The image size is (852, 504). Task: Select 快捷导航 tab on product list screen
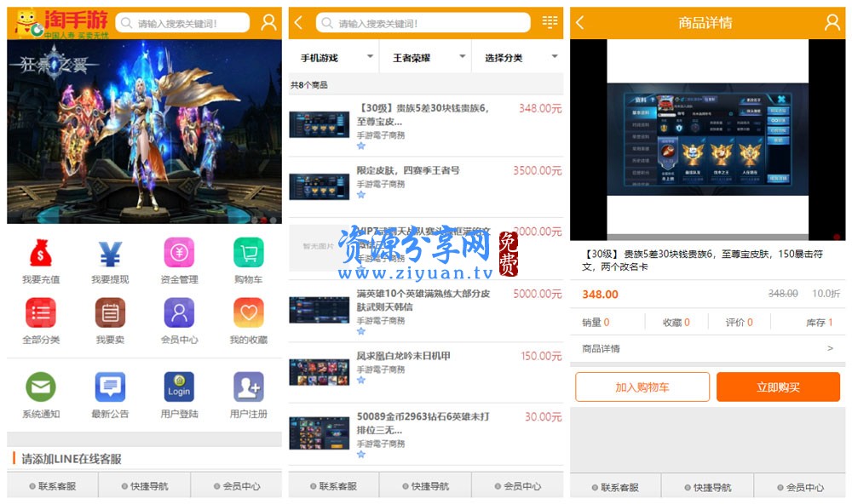point(425,486)
